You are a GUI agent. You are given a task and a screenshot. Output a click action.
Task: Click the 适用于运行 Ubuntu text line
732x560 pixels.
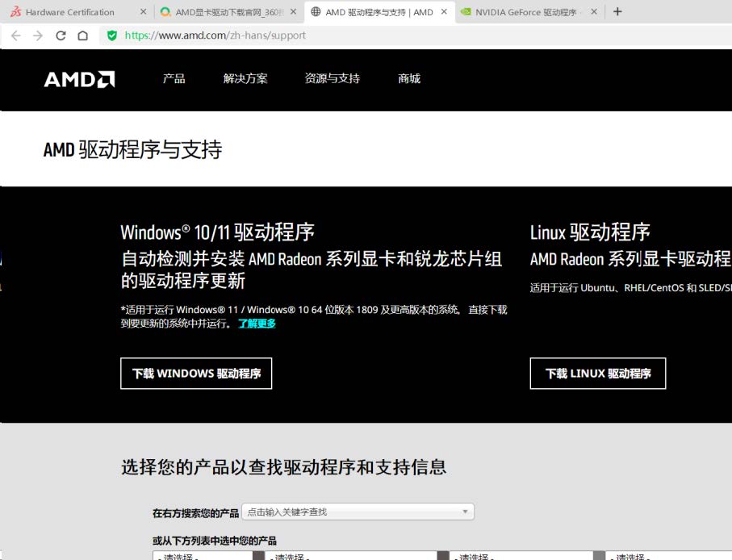pos(630,288)
